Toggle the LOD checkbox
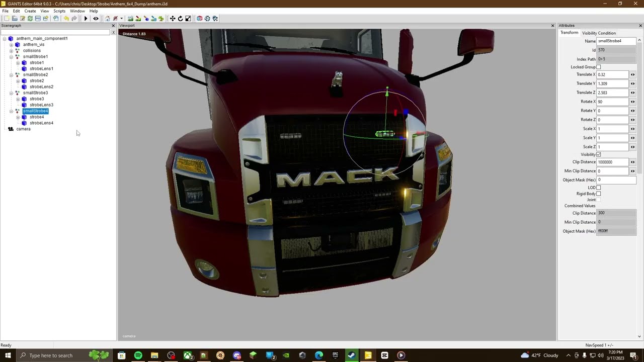The width and height of the screenshot is (644, 362). click(x=598, y=188)
